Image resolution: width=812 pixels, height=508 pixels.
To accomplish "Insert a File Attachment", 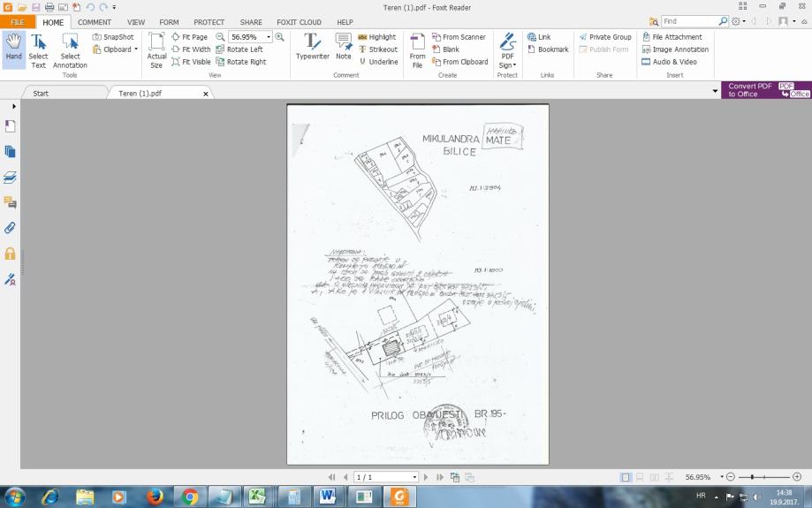I will pos(672,37).
